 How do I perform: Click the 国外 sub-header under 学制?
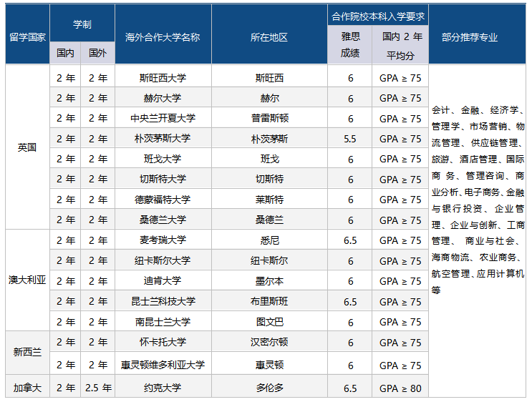97,53
